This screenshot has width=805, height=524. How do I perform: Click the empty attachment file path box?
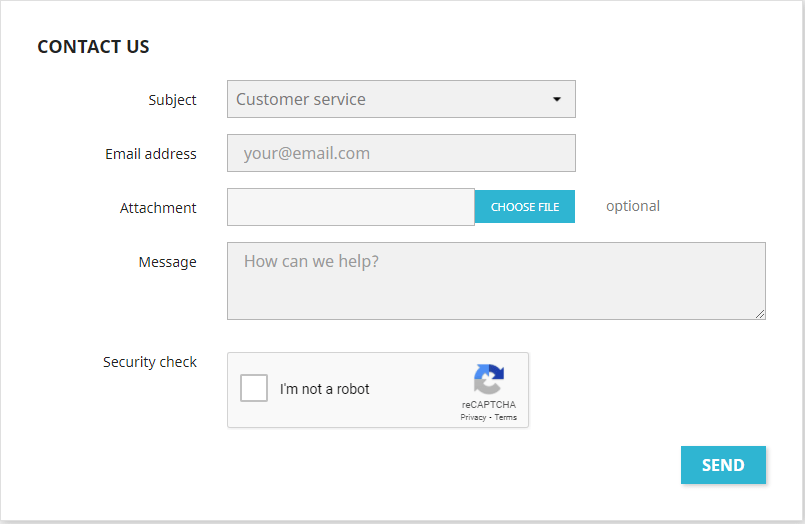350,207
